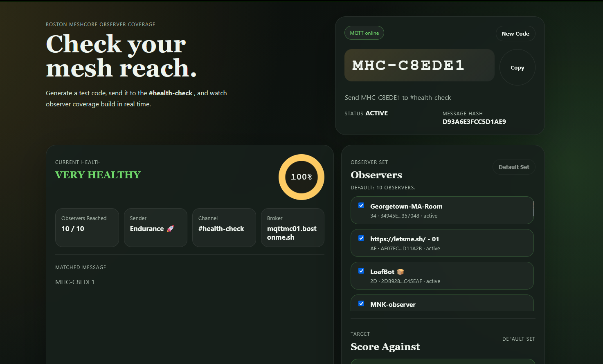Copy the test code with Copy button
This screenshot has width=603, height=364.
point(517,67)
